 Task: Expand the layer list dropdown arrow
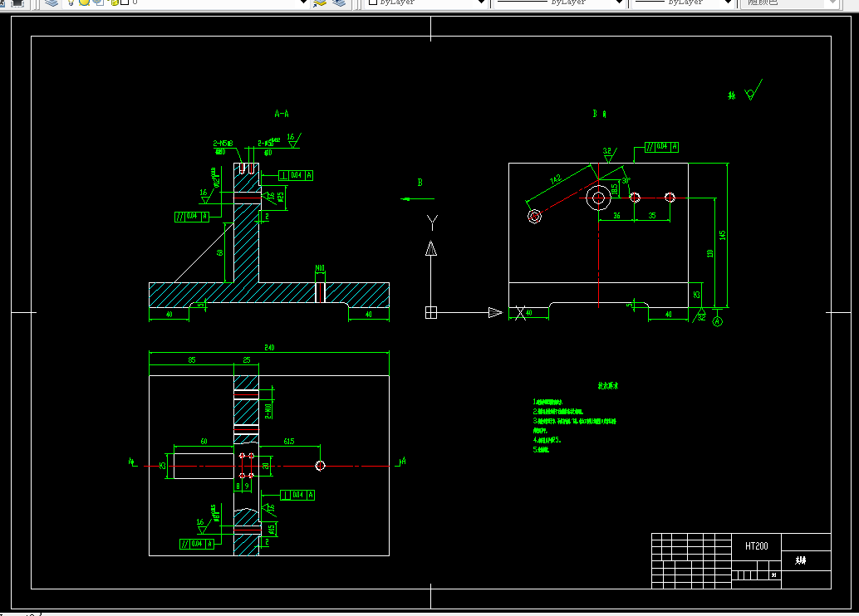(x=304, y=2)
